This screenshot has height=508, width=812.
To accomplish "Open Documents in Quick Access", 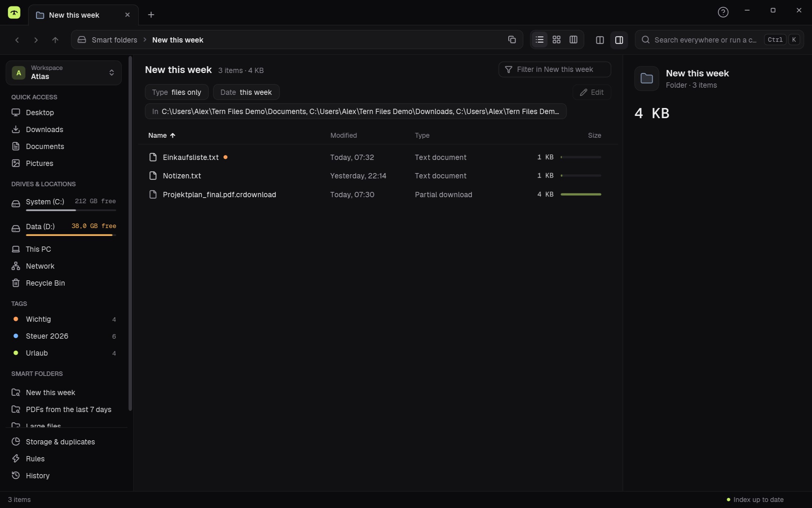I will tap(64, 146).
